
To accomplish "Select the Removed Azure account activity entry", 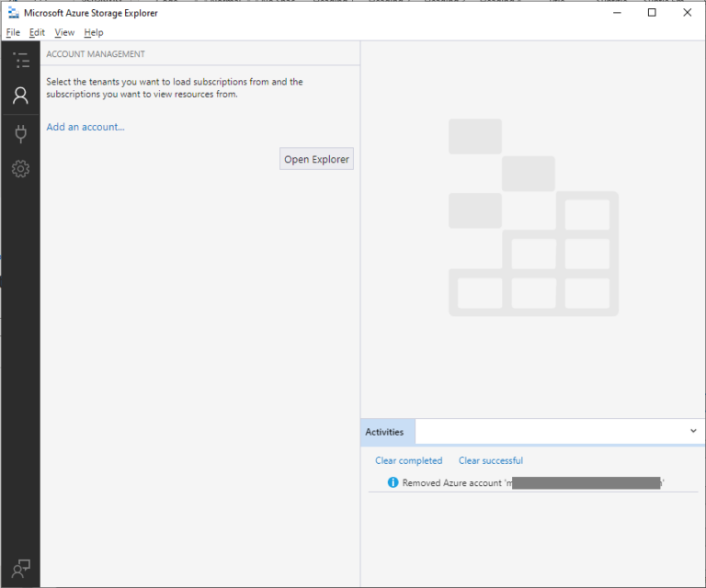I will coord(533,482).
